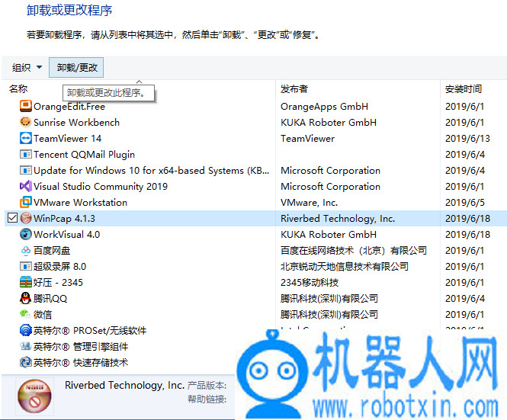Click publisher TeamViewer cell
507x420 pixels.
pyautogui.click(x=307, y=139)
